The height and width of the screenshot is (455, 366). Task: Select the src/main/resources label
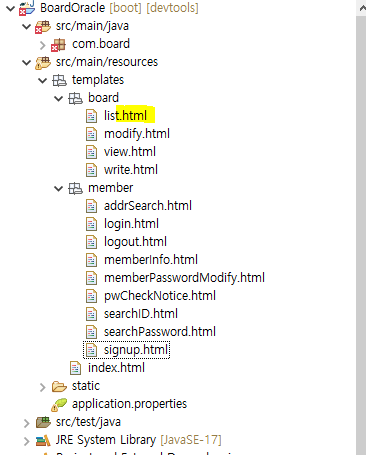coord(107,62)
